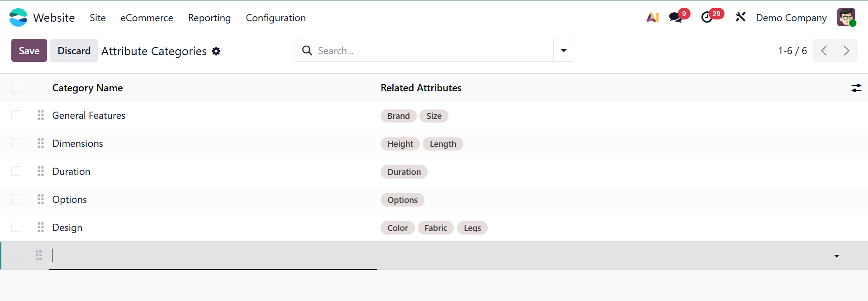Click the Save button
Screen dimensions: 868x301
29,51
